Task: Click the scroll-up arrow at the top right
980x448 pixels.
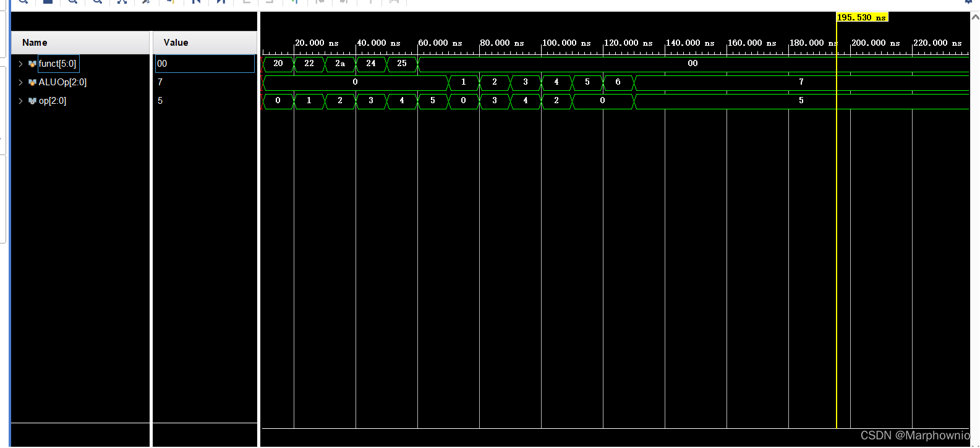Action: (x=975, y=17)
